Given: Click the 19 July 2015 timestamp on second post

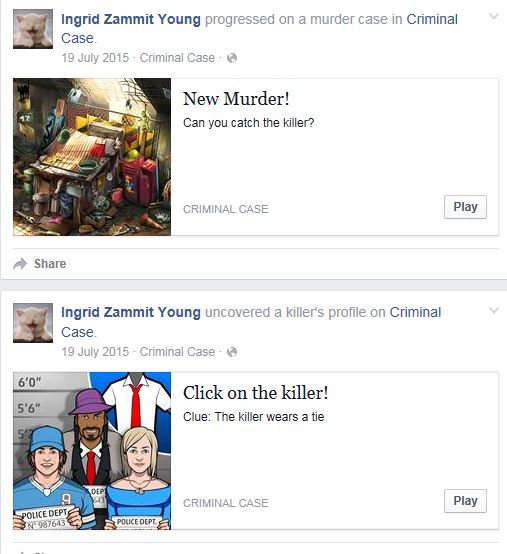Looking at the screenshot, I should 95,352.
